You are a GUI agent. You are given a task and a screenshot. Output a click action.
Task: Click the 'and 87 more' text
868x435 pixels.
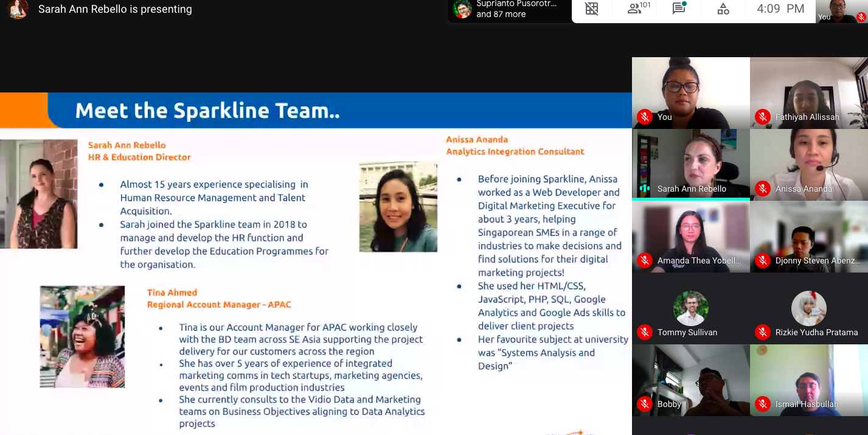[x=501, y=15]
